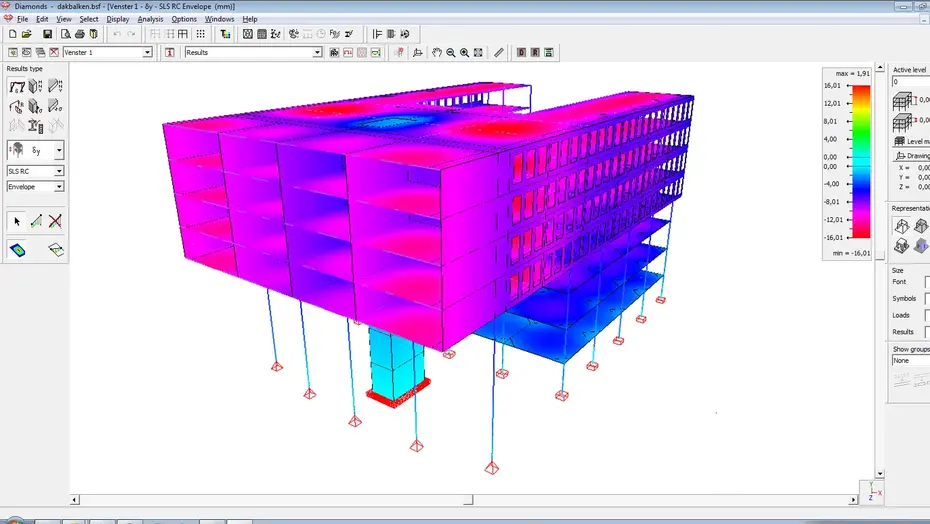The width and height of the screenshot is (930, 524).
Task: Click the Save file toolbar icon
Action: pyautogui.click(x=47, y=34)
